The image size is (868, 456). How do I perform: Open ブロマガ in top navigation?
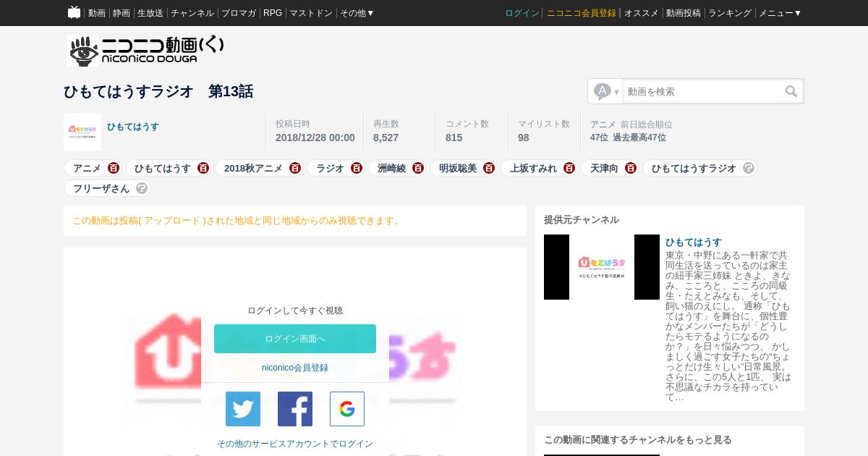pos(239,13)
